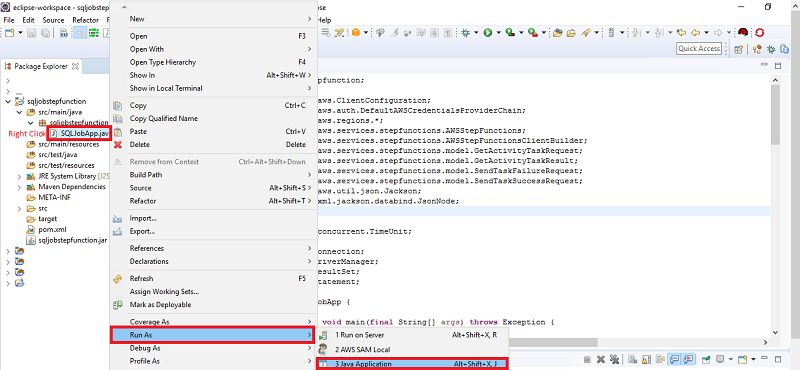Toggle Link with Editor in toolbar
The height and width of the screenshot is (370, 800).
point(79,33)
